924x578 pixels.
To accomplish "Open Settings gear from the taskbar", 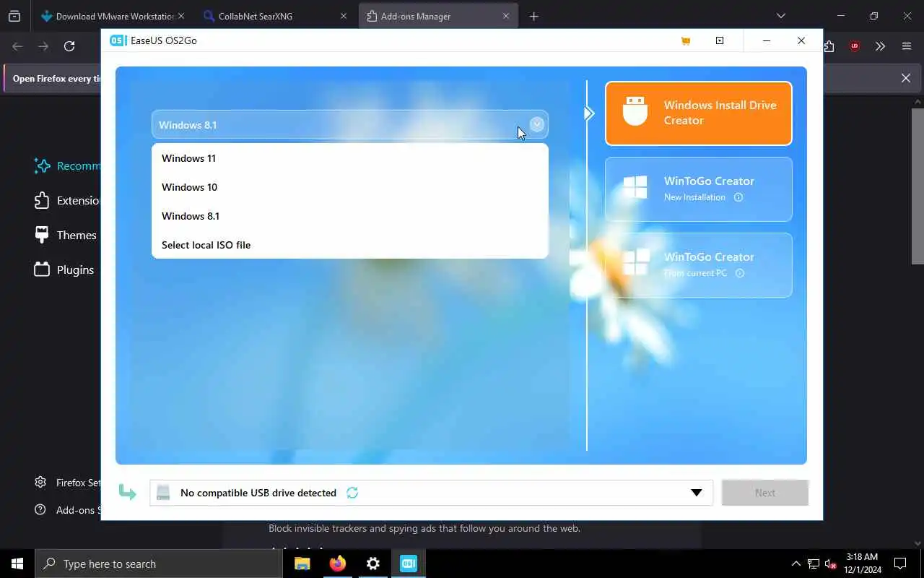I will (372, 564).
